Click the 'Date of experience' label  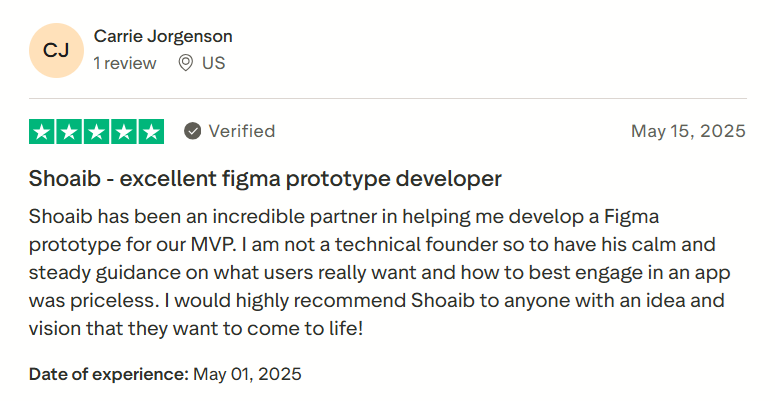pyautogui.click(x=109, y=374)
